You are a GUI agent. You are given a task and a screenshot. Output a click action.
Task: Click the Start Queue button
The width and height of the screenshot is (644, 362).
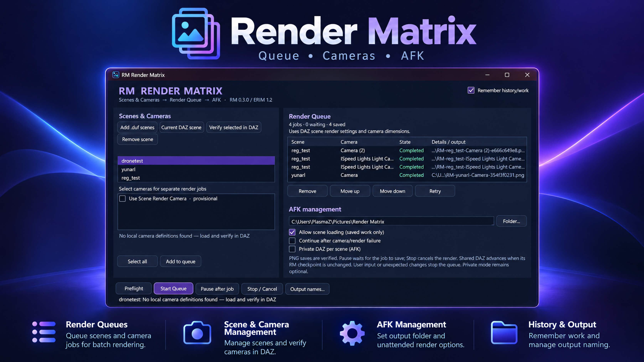(x=174, y=289)
